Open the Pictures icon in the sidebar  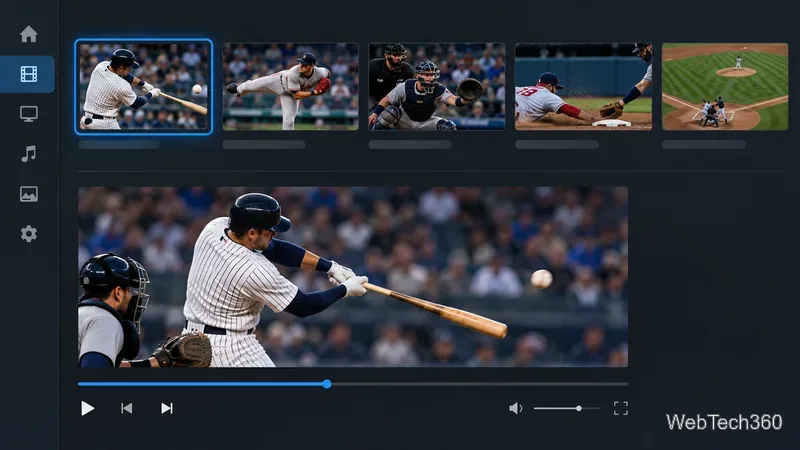[x=29, y=194]
